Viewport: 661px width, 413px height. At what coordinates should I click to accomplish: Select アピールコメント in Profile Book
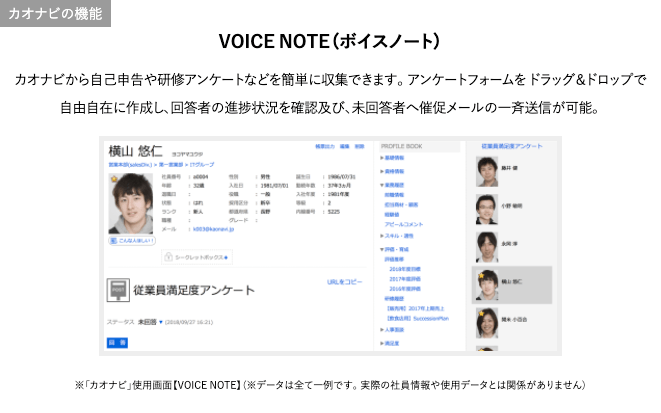pos(403,225)
